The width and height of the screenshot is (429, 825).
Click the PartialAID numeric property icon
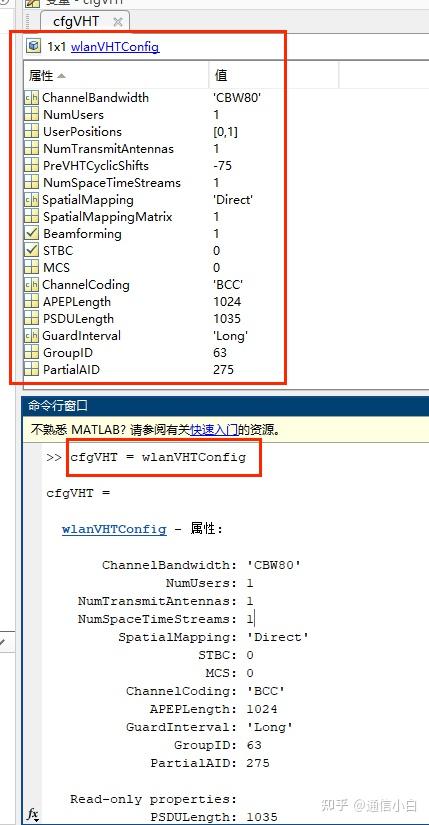pos(33,369)
